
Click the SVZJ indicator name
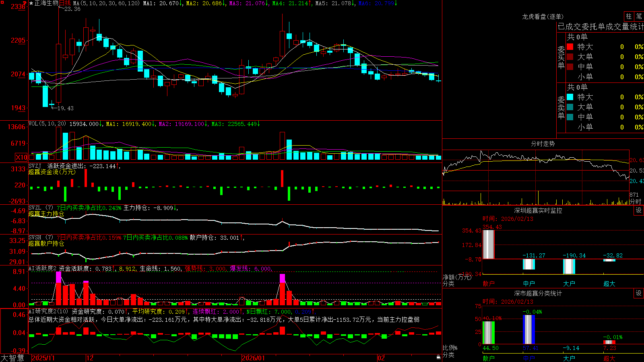35,166
